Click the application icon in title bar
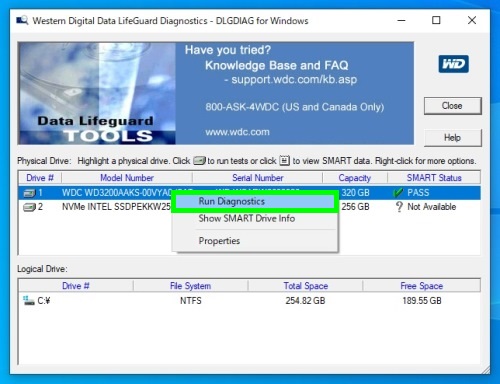 pyautogui.click(x=22, y=20)
